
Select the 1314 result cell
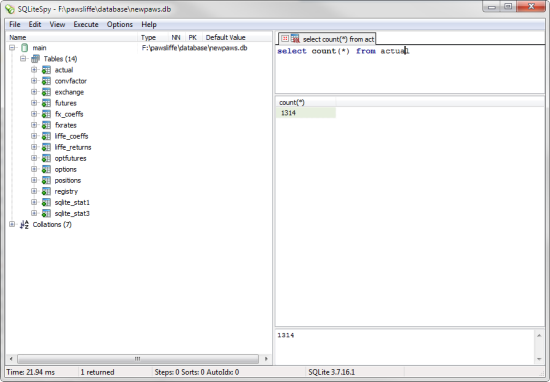pyautogui.click(x=306, y=113)
